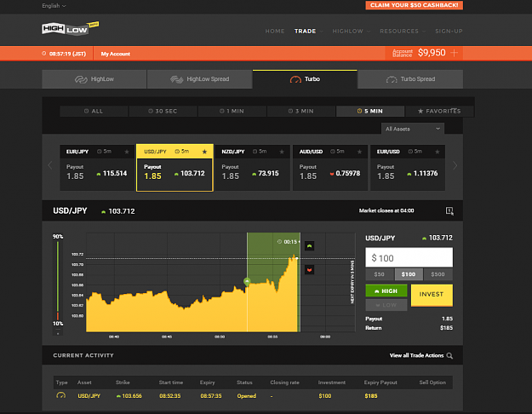Click the Sell Option column header
The width and height of the screenshot is (532, 414).
pyautogui.click(x=432, y=382)
